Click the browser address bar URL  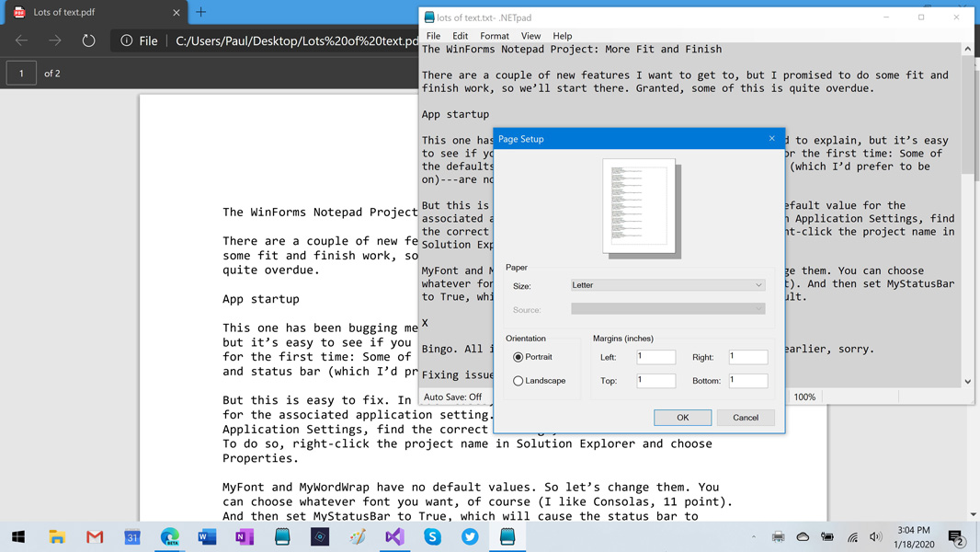coord(297,40)
